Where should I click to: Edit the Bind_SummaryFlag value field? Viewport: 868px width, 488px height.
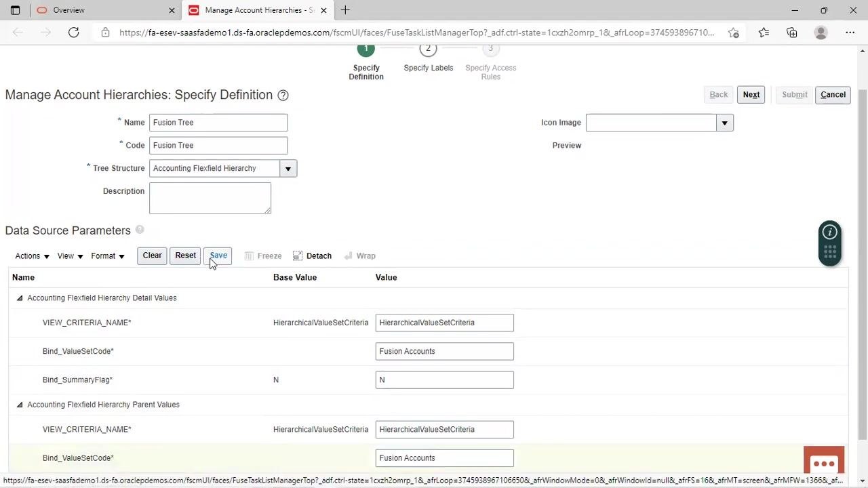pos(445,380)
